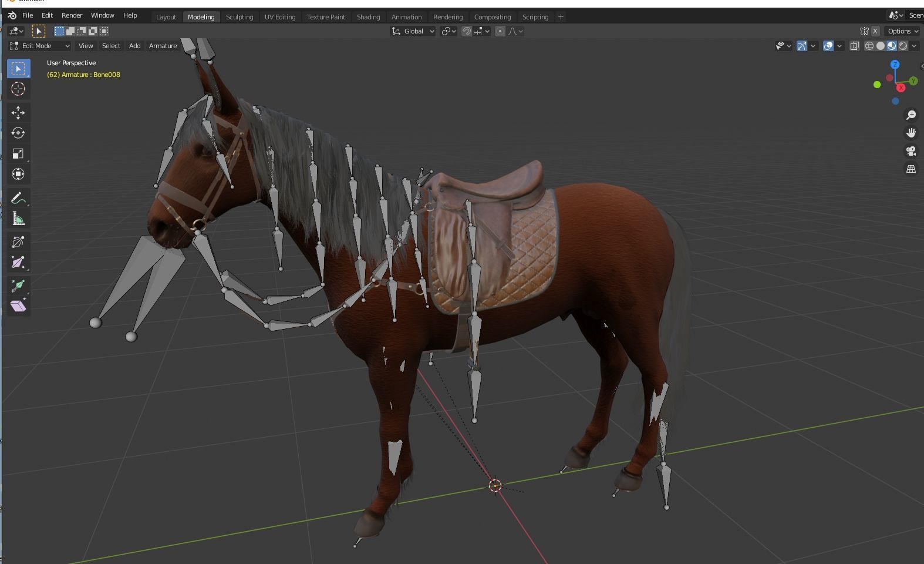Select the Annotate pencil tool
The height and width of the screenshot is (564, 924).
(18, 198)
